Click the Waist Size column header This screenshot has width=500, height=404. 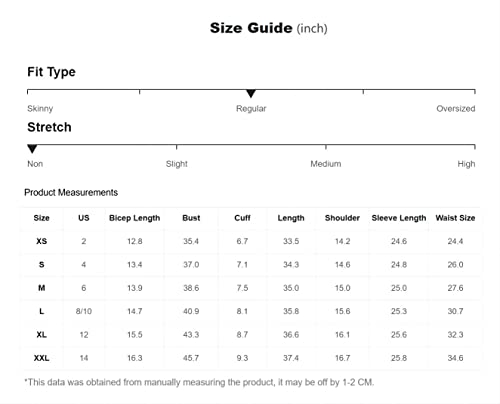click(455, 218)
